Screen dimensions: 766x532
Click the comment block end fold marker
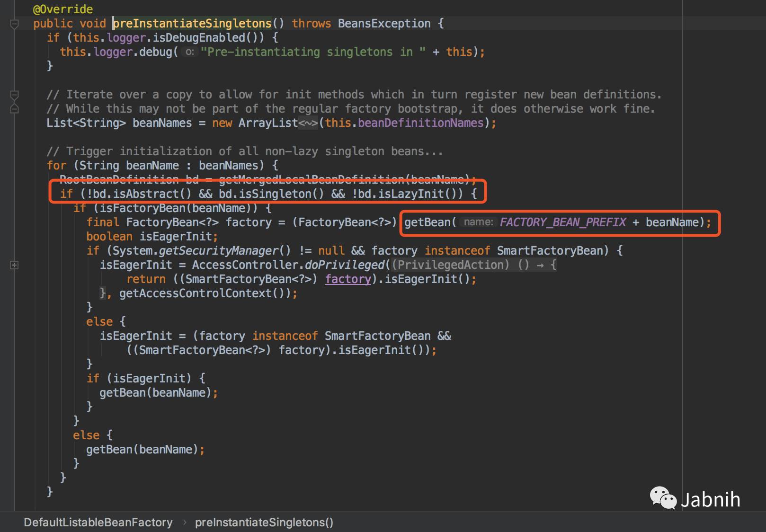click(x=14, y=109)
